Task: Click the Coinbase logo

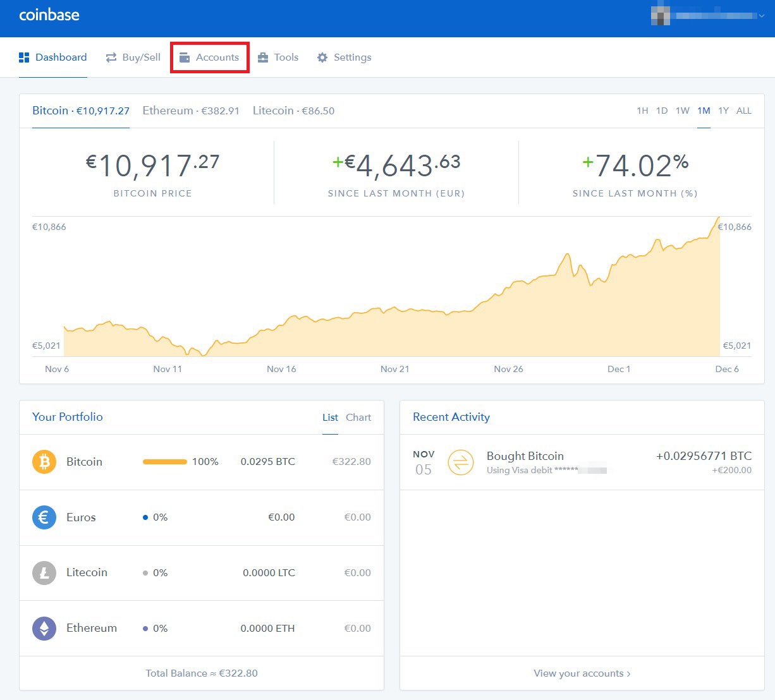Action: pos(49,15)
